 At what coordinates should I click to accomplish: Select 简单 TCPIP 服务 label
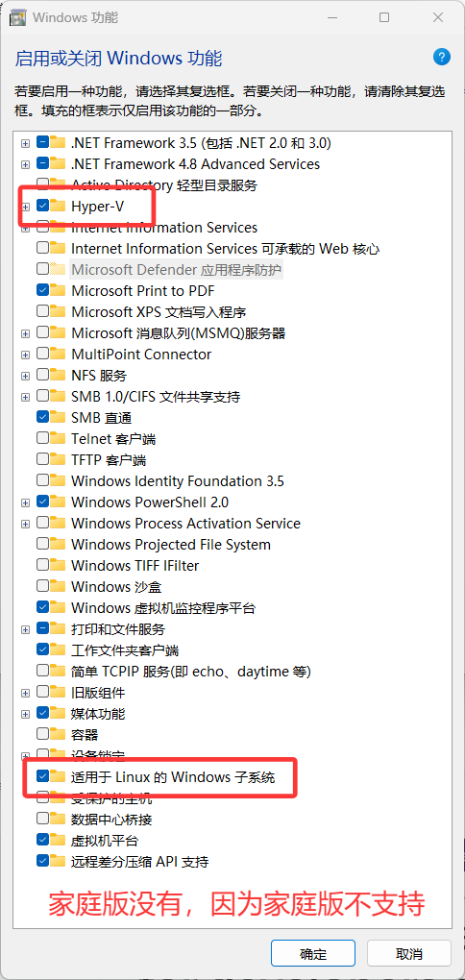click(191, 671)
